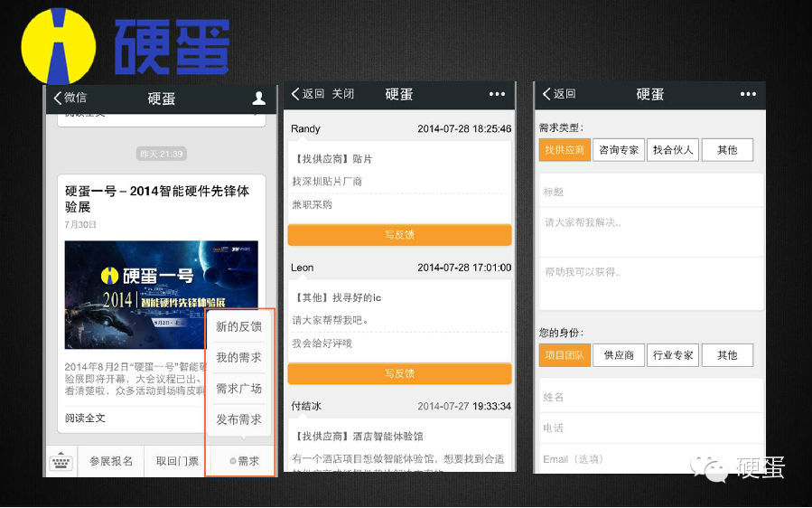Toggle the 需求 bottom menu
Viewport: 812px width, 508px height.
pyautogui.click(x=243, y=461)
